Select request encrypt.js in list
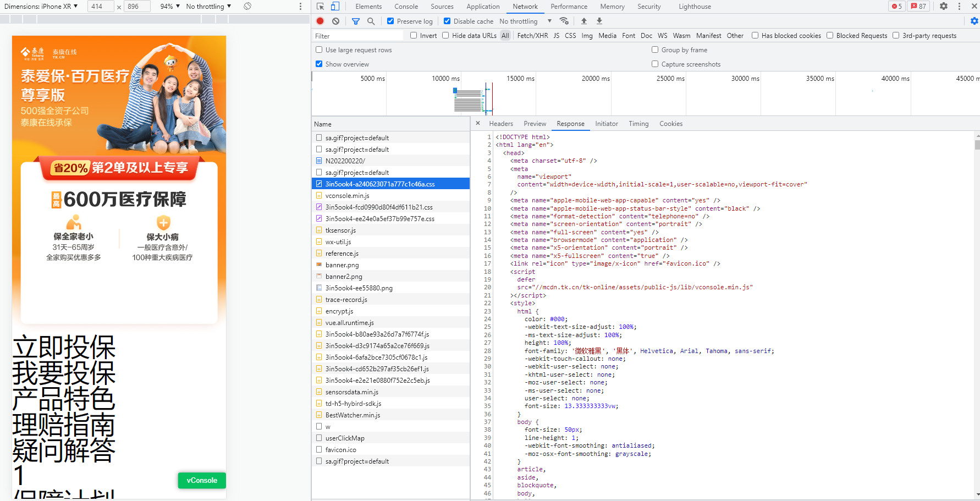Viewport: 980px width, 501px height. point(390,311)
